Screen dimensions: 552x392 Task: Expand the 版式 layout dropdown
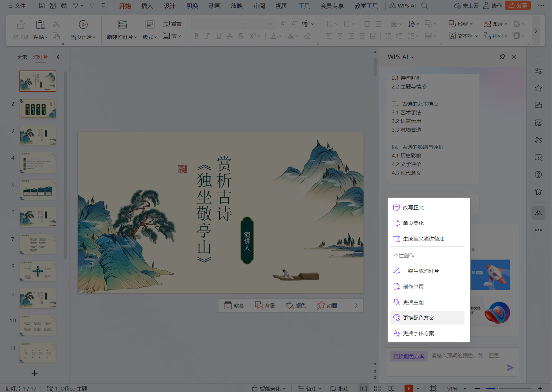click(x=150, y=37)
